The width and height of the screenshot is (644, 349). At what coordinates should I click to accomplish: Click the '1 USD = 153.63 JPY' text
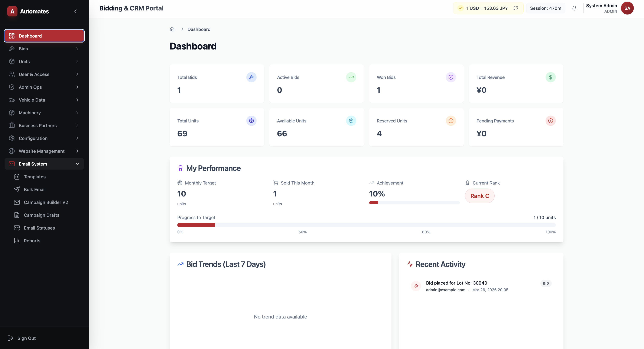coord(487,8)
